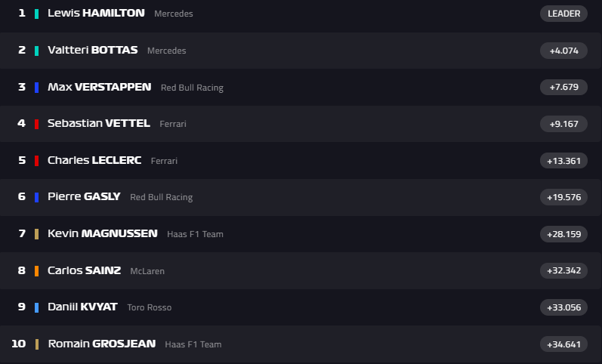Click the +33.056 gap badge

click(563, 307)
